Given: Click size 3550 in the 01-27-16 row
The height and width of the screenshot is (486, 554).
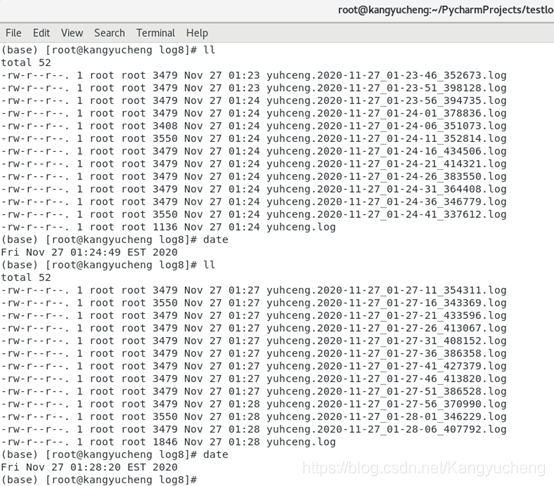Looking at the screenshot, I should (x=165, y=303).
